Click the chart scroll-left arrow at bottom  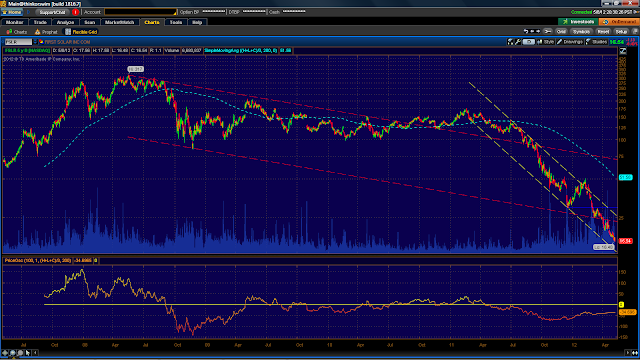coord(36,353)
